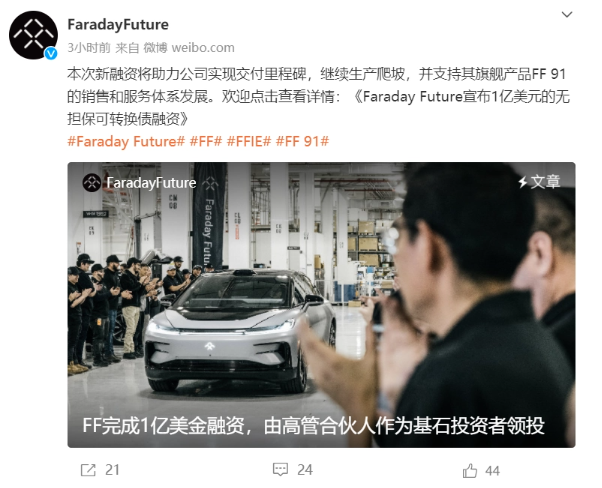Click the weibo.com source link
The image size is (602, 488).
coord(203,48)
